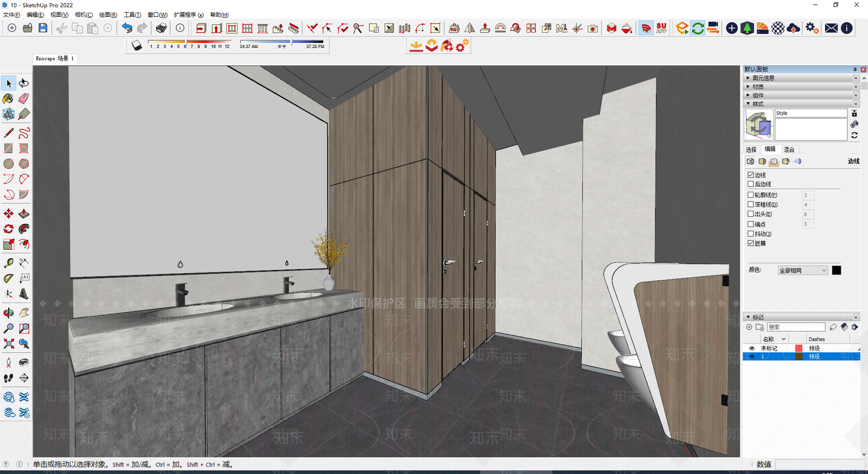
Task: Enable the 抖动 jitter checkbox
Action: tap(751, 233)
